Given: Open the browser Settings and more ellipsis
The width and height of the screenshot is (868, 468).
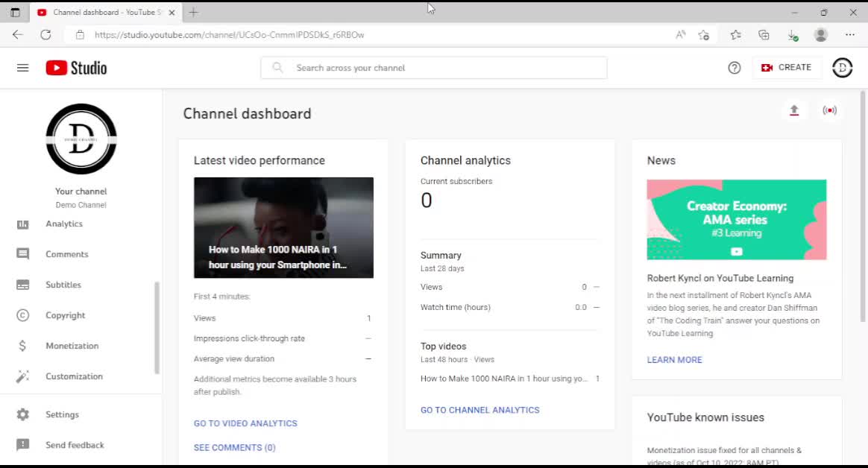Looking at the screenshot, I should (850, 35).
